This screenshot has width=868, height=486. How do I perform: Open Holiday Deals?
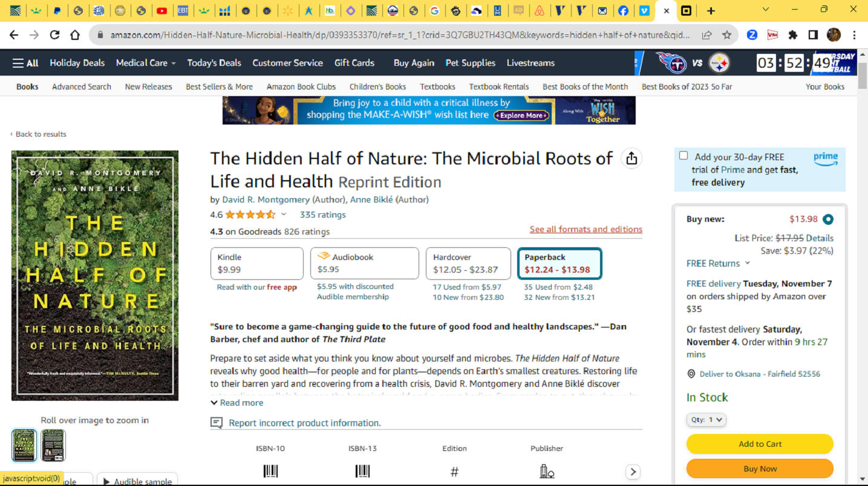tap(77, 63)
